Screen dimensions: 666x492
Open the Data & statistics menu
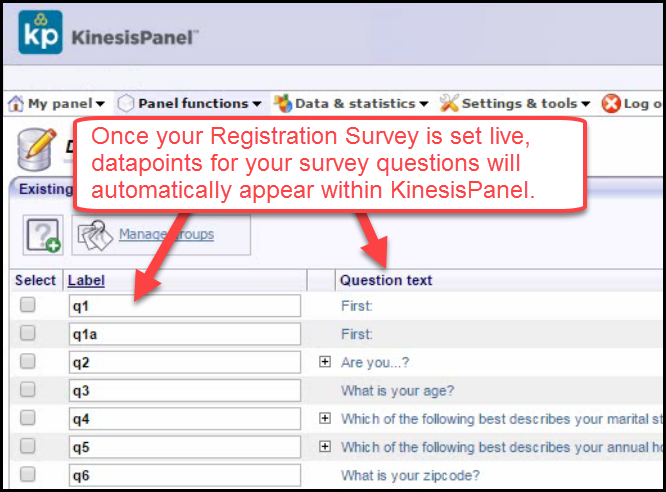click(361, 104)
